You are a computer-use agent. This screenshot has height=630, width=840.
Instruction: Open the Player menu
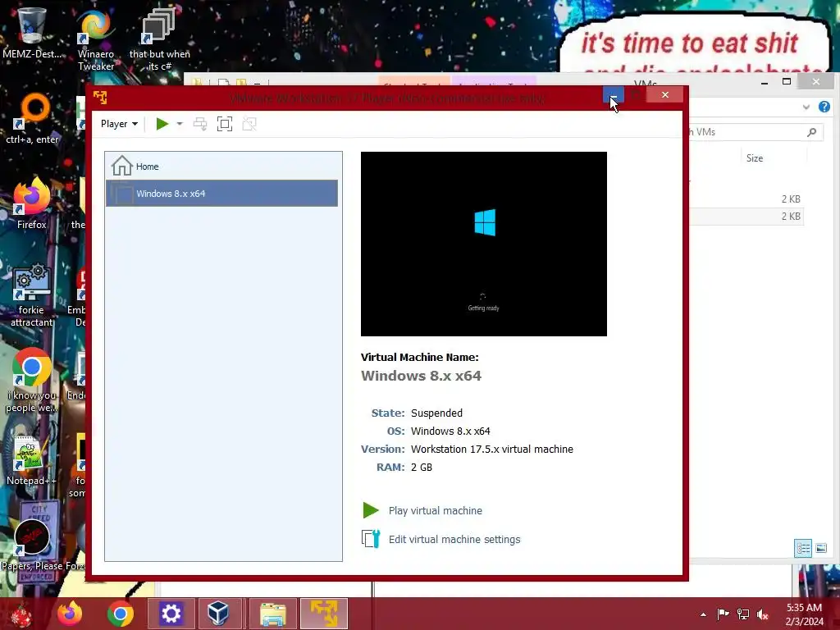(119, 124)
